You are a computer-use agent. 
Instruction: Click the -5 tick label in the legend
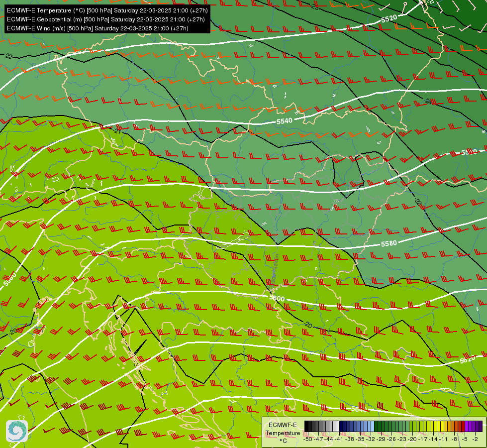pyautogui.click(x=465, y=439)
